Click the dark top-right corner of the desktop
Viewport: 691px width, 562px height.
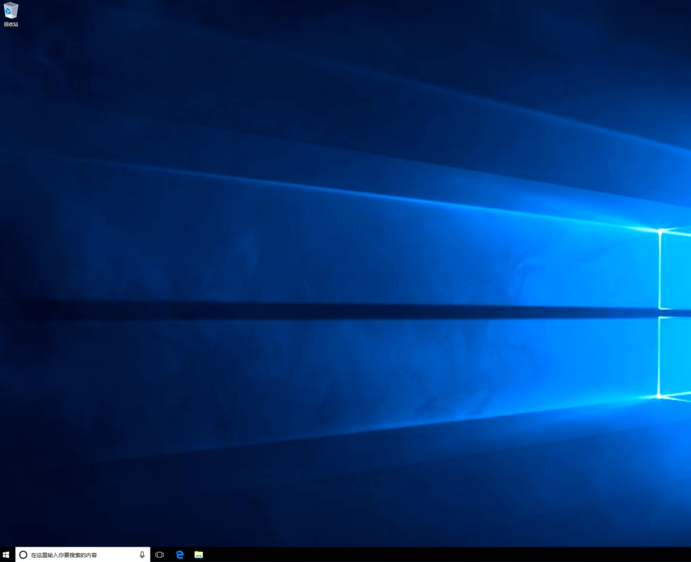[670, 20]
